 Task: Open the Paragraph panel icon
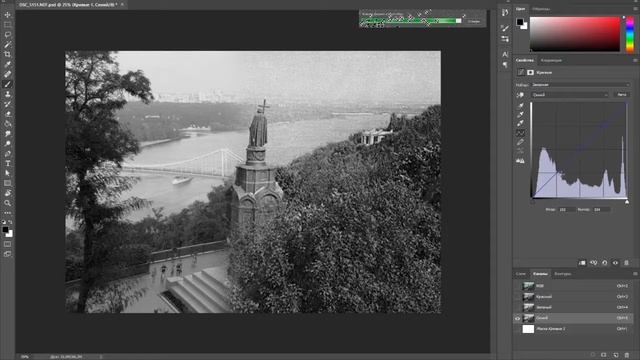click(505, 65)
